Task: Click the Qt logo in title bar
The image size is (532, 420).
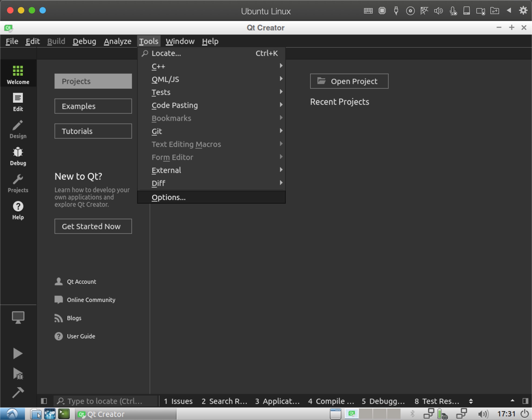Action: tap(9, 28)
